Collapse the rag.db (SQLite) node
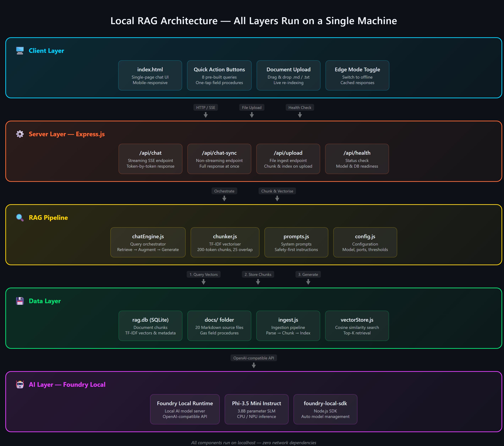The height and width of the screenshot is (446, 504). (x=150, y=326)
